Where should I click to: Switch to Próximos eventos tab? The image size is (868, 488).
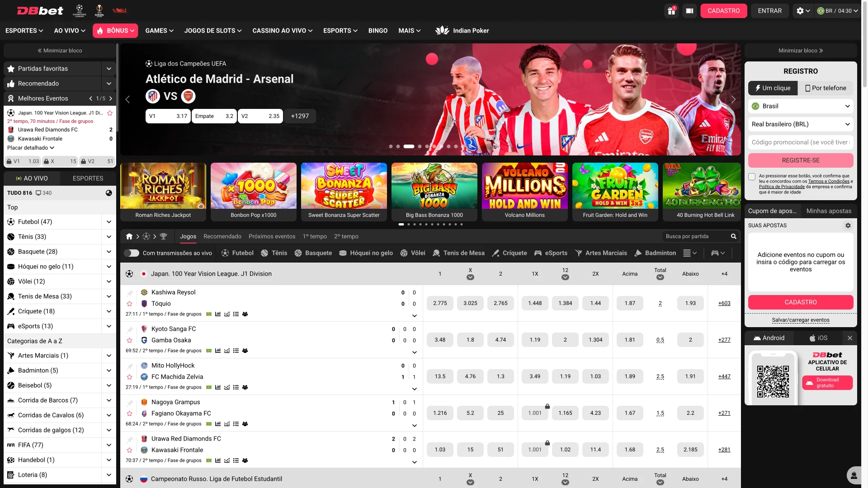272,236
